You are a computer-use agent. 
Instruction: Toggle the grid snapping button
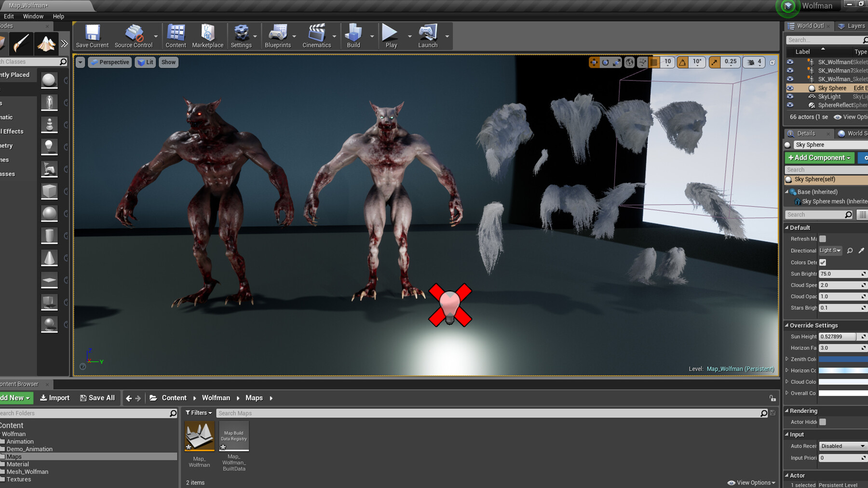tap(654, 62)
